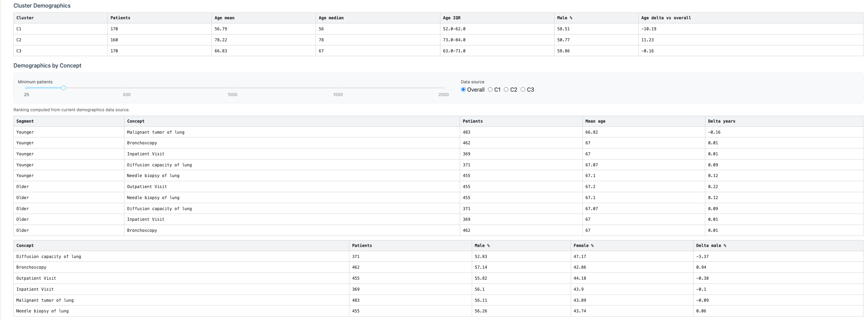Screen dimensions: 868x320
Task: Click the Cluster Demographics heading
Action: pos(41,6)
